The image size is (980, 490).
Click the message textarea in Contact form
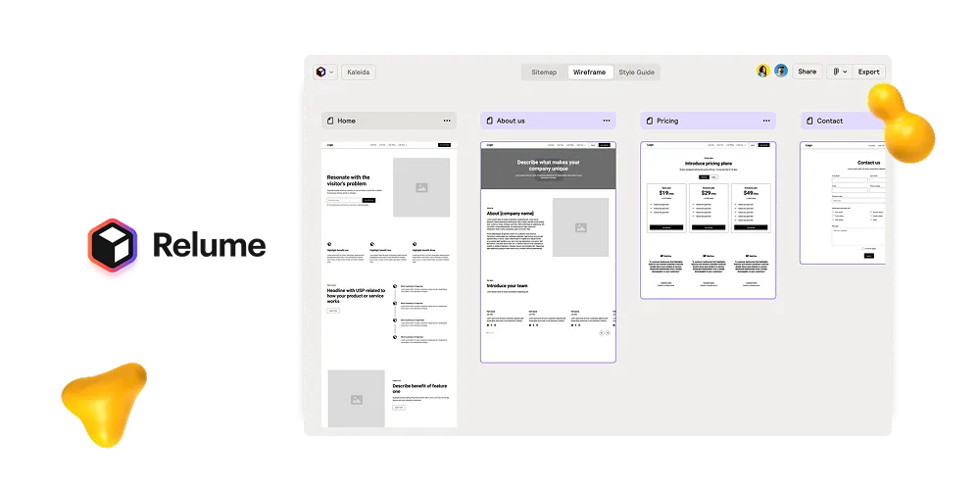coord(858,236)
